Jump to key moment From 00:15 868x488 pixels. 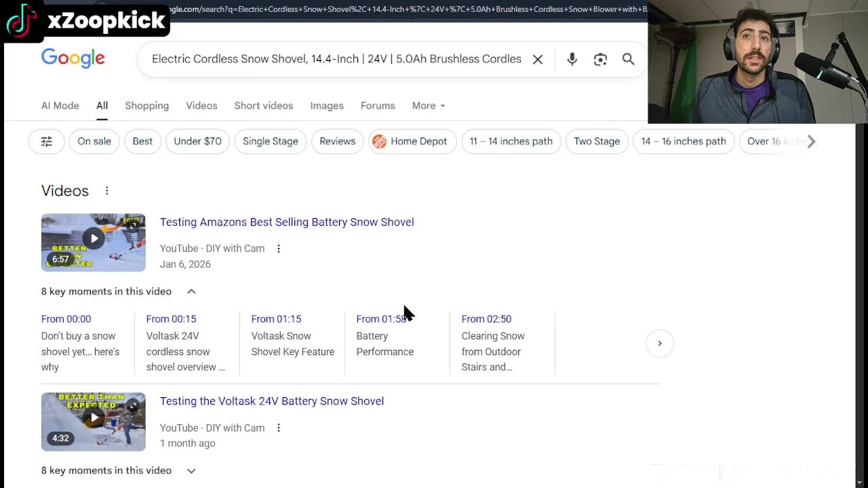tap(171, 319)
